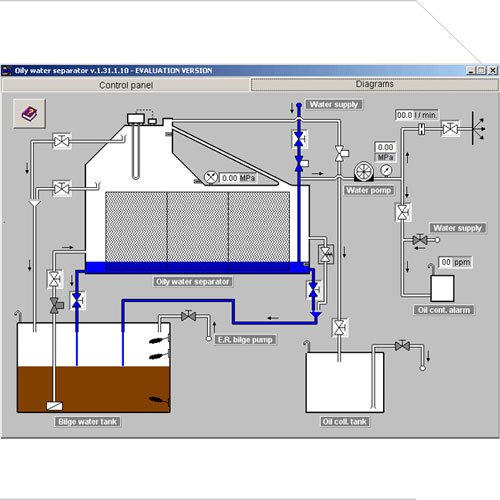
Task: Open the help book icon
Action: (x=29, y=114)
